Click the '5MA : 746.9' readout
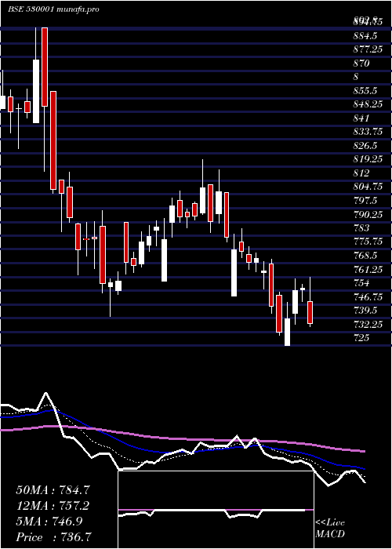 point(49,522)
